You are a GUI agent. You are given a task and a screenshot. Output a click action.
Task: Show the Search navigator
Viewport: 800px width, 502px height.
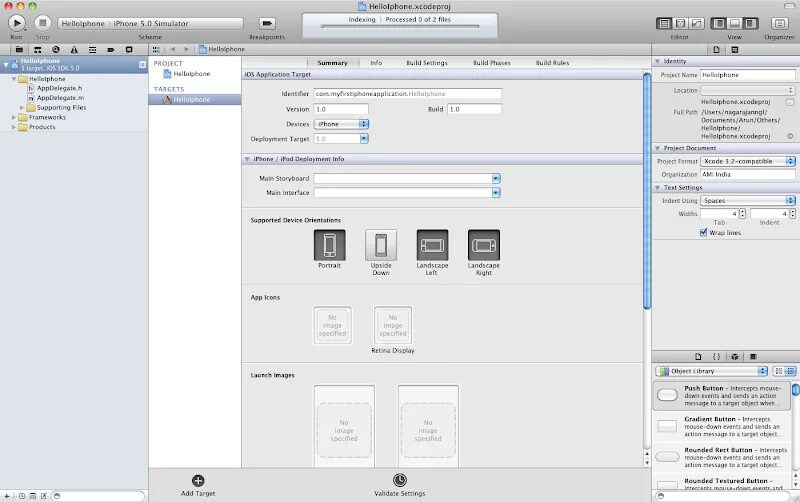56,49
